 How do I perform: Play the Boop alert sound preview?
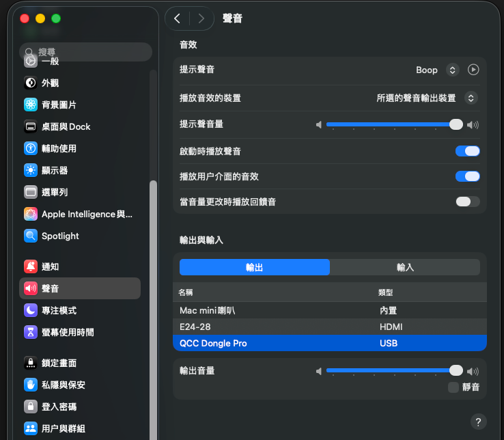[x=473, y=70]
